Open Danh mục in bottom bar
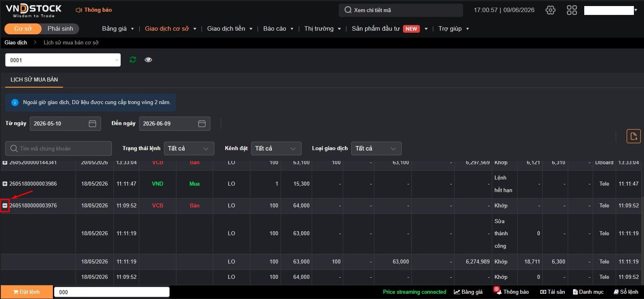 (x=588, y=292)
